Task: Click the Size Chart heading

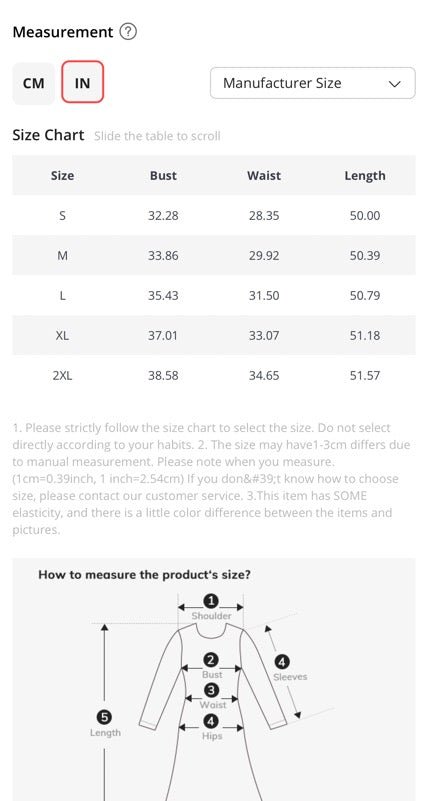Action: 49,135
